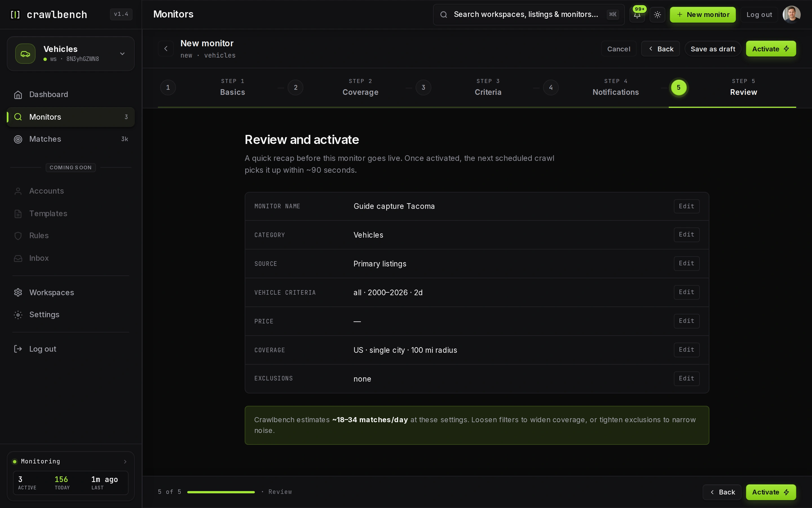Edit the Monitor name row

click(x=687, y=206)
